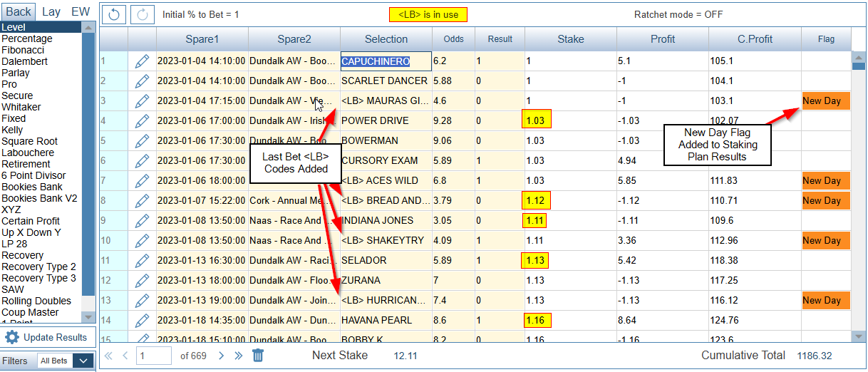This screenshot has width=868, height=372.
Task: Select Fibonacci staking plan from list
Action: pos(23,50)
